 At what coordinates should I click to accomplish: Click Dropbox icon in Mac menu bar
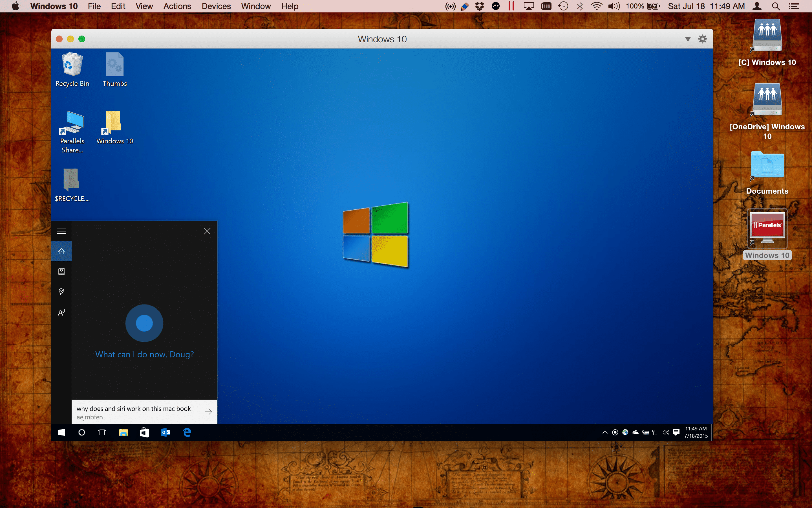coord(480,6)
